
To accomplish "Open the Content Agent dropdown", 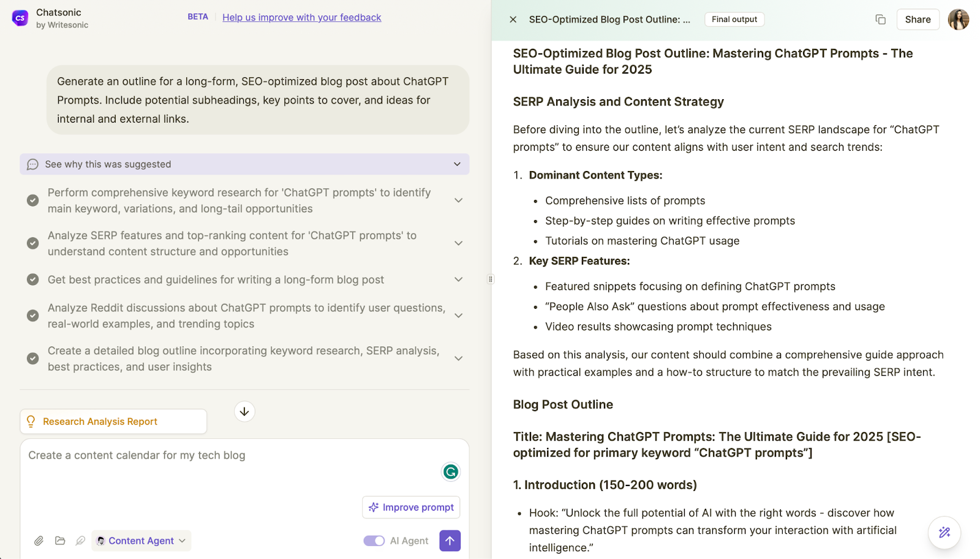I will [x=141, y=541].
